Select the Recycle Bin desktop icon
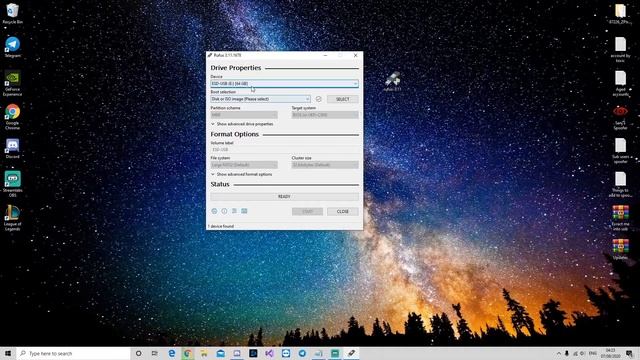Screen dimensions: 640x360 click(12, 14)
